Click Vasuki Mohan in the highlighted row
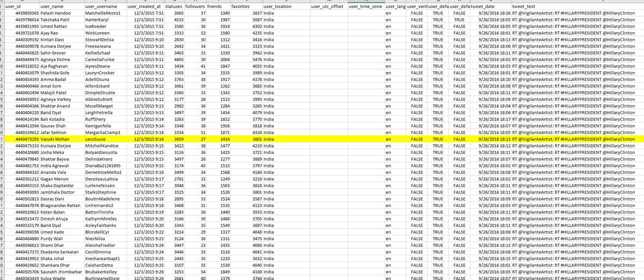Viewport: 644px width, 280px height. 62,138
